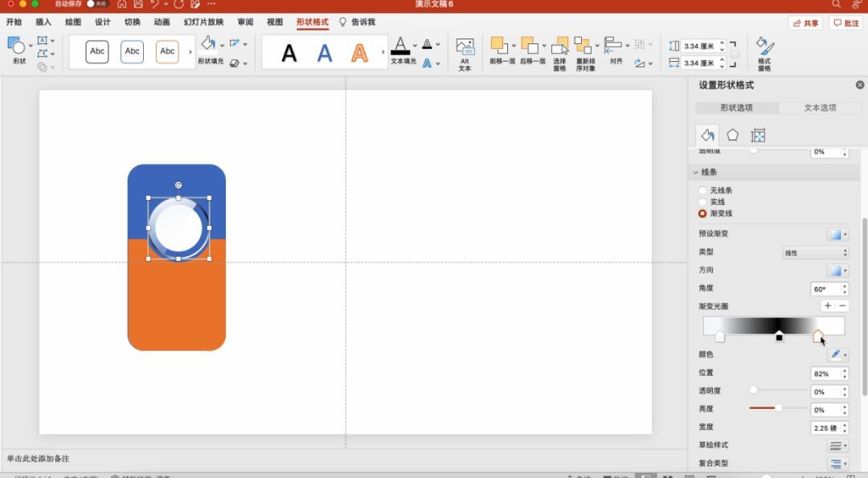Collapse the 线条 section
The height and width of the screenshot is (478, 868).
point(695,173)
